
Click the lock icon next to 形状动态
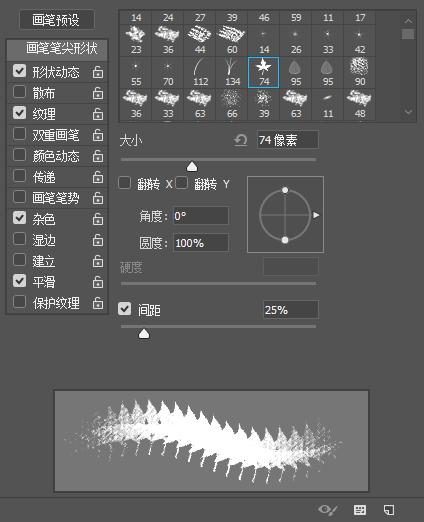click(x=98, y=72)
